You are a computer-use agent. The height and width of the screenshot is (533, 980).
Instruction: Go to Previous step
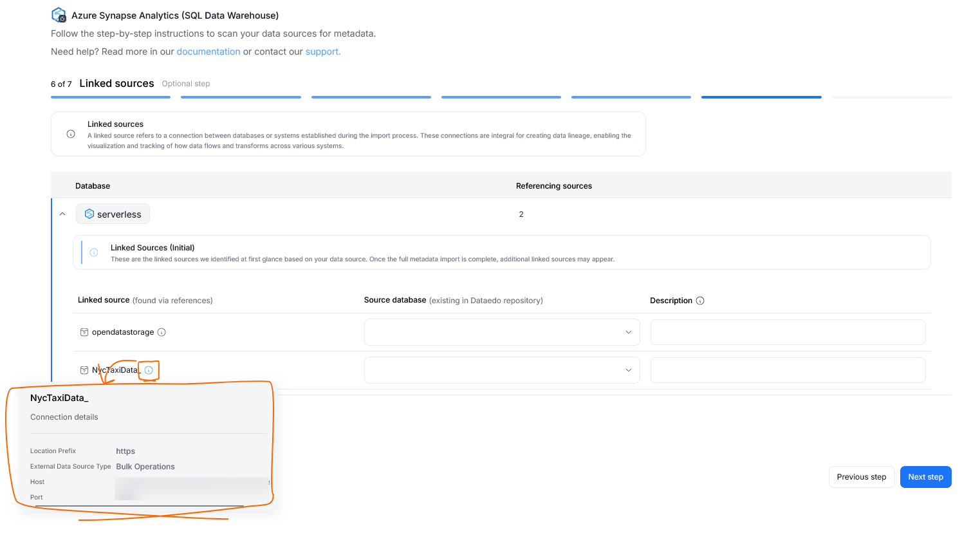861,477
